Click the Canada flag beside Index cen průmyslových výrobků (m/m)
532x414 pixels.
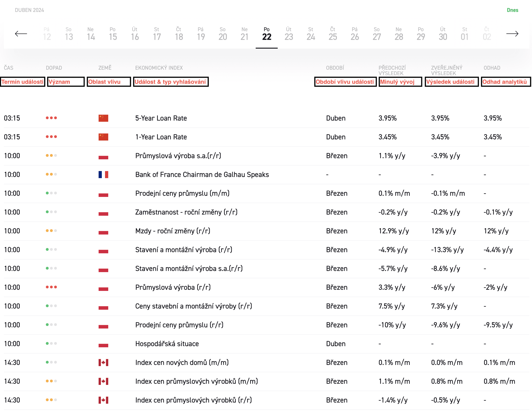tap(103, 381)
